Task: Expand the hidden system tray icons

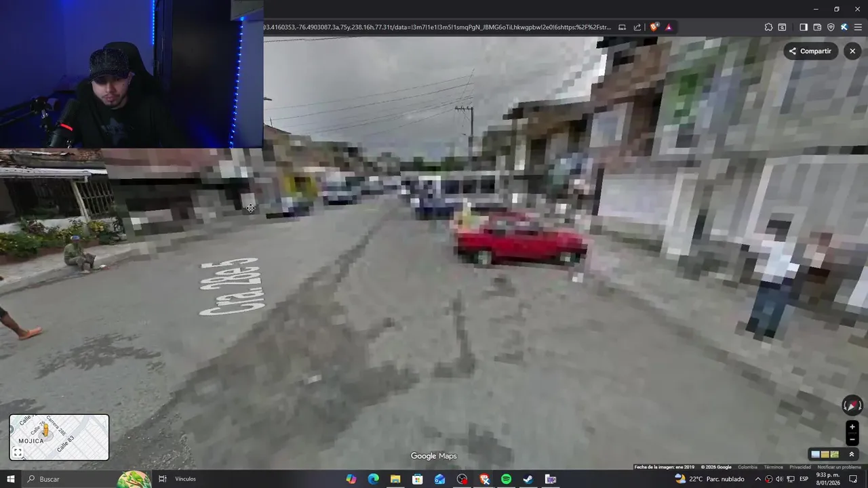Action: click(757, 479)
